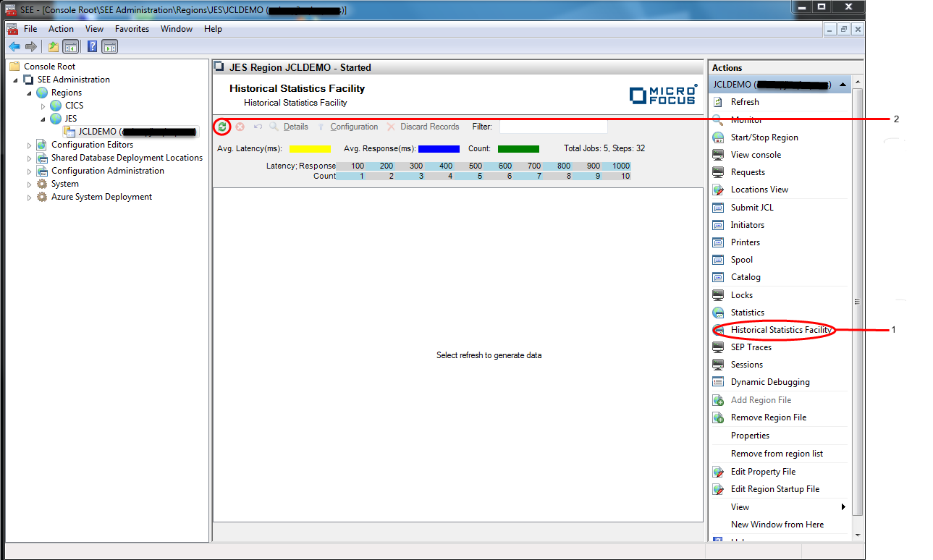Click the View console monitor icon

tap(718, 155)
